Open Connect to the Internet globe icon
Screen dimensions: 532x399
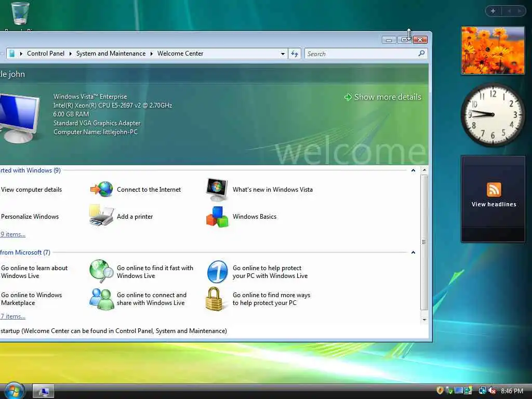101,189
